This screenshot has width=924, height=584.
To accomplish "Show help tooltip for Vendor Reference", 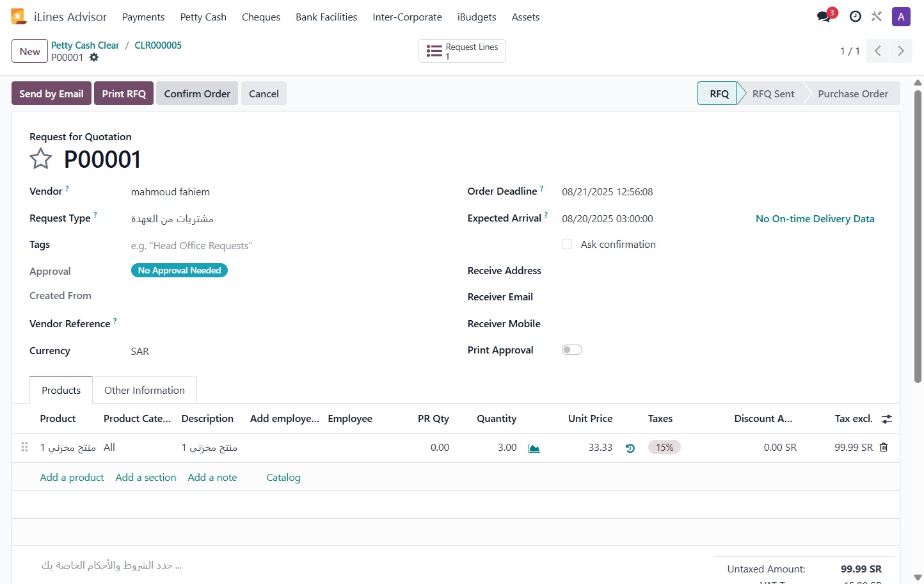I will coord(115,321).
